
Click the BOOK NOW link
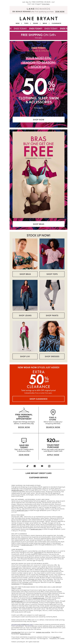(24, 427)
